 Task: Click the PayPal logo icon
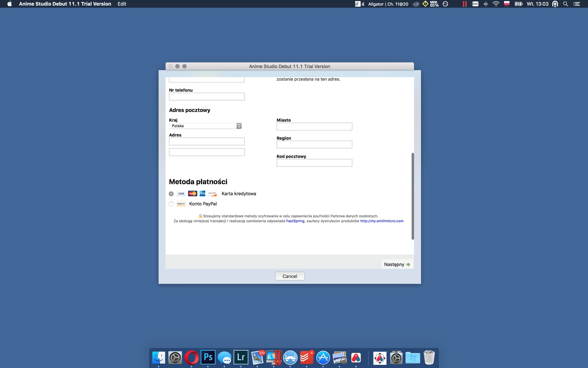tap(181, 204)
